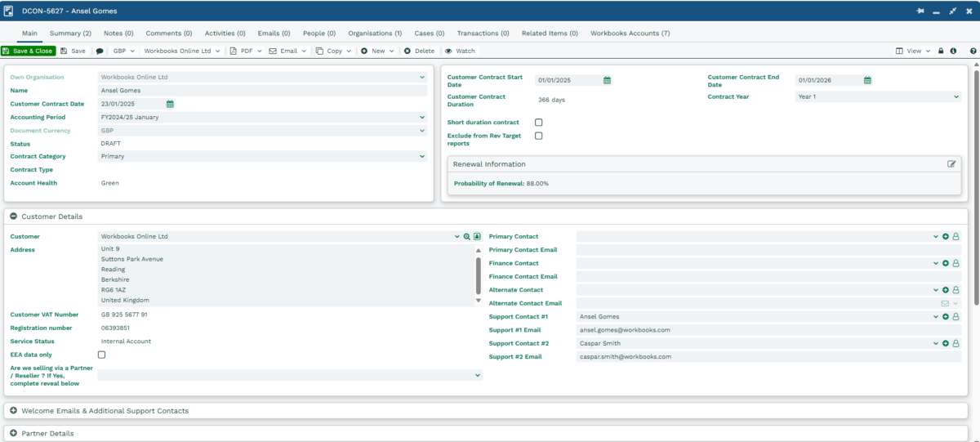Open calendar picker for Customer Contract Date

pyautogui.click(x=170, y=104)
